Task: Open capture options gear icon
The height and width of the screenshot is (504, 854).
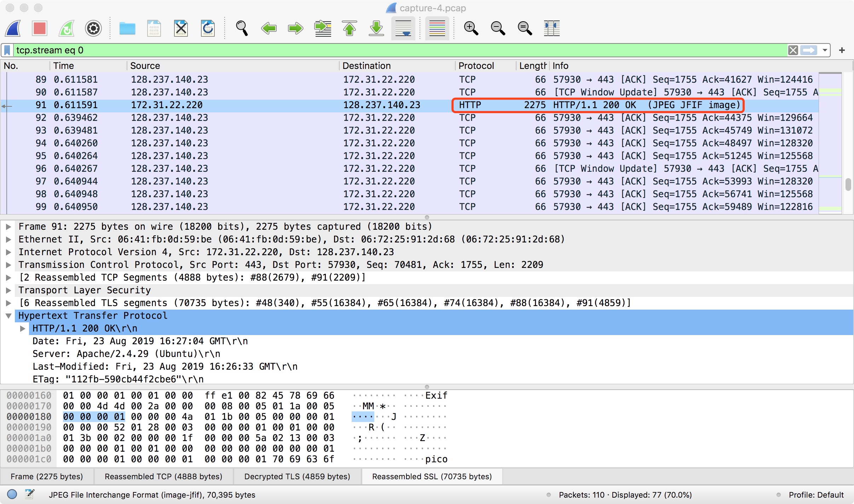Action: point(93,28)
